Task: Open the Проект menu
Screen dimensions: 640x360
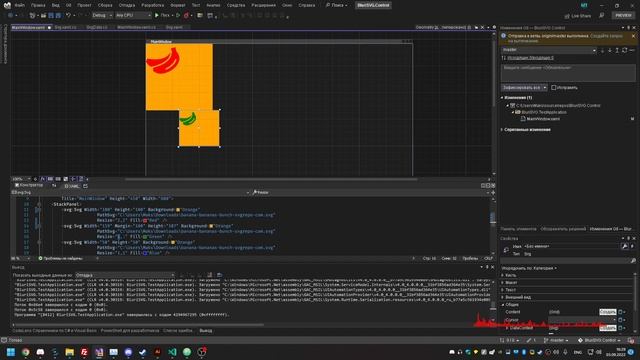Action: coord(84,5)
